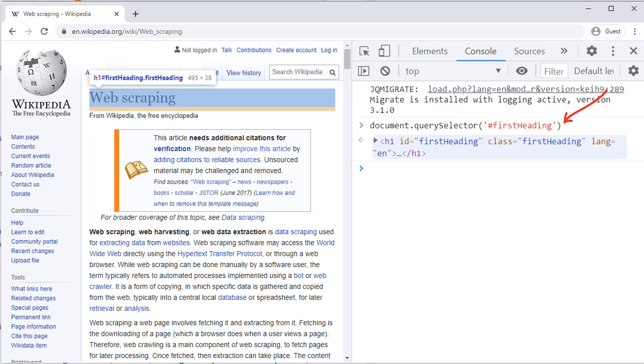Switch to the Elements panel tab
Viewport: 644px width, 364px height.
pos(429,51)
